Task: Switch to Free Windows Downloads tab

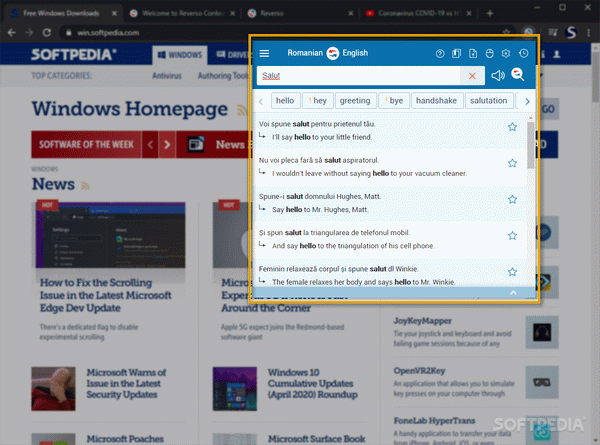Action: coord(61,13)
